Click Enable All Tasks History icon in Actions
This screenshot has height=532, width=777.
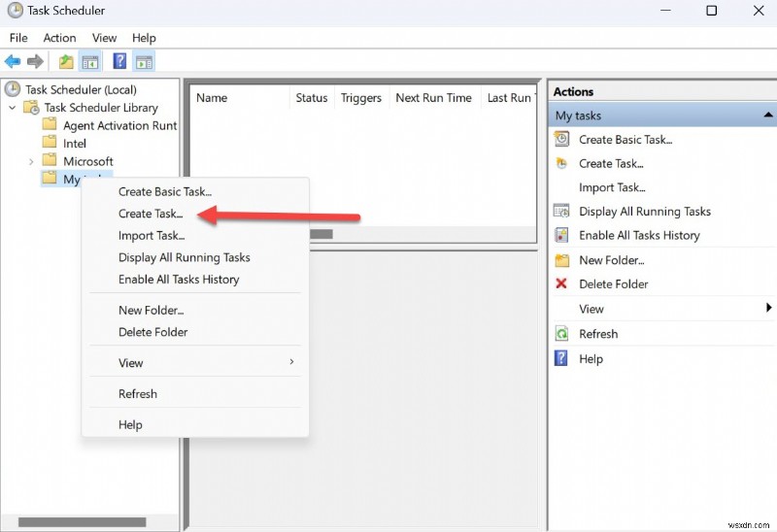(561, 235)
